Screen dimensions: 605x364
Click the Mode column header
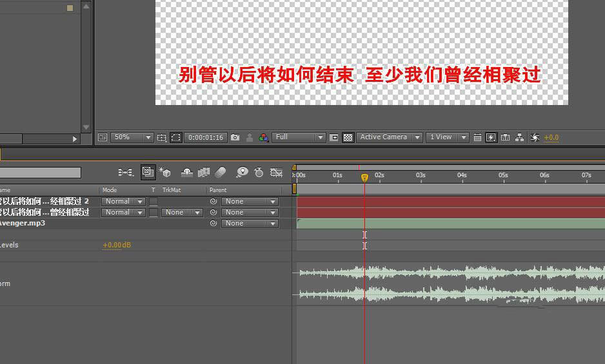[110, 190]
